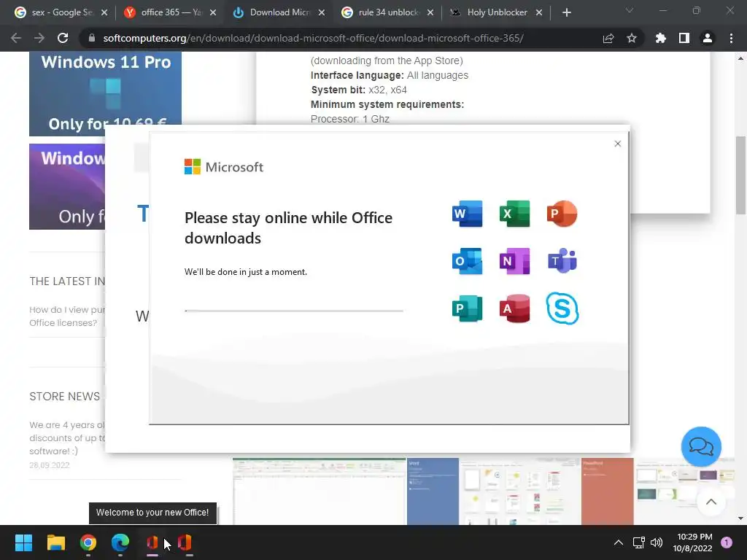747x560 pixels.
Task: Reload the current page
Action: (63, 38)
